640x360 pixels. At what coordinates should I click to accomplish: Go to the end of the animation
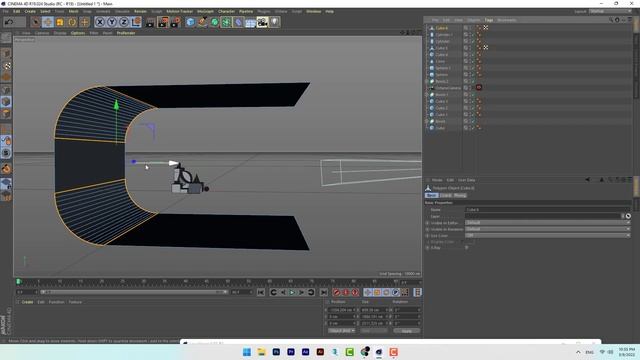click(324, 292)
